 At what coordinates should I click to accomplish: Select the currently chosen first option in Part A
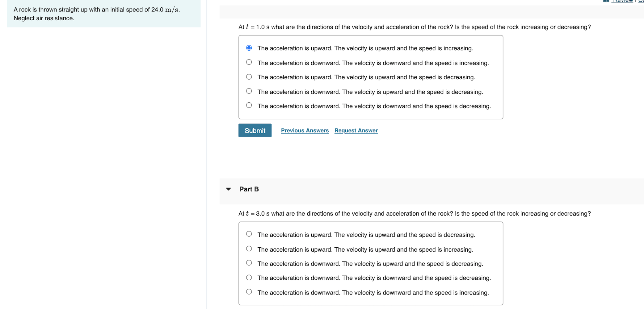click(x=249, y=47)
